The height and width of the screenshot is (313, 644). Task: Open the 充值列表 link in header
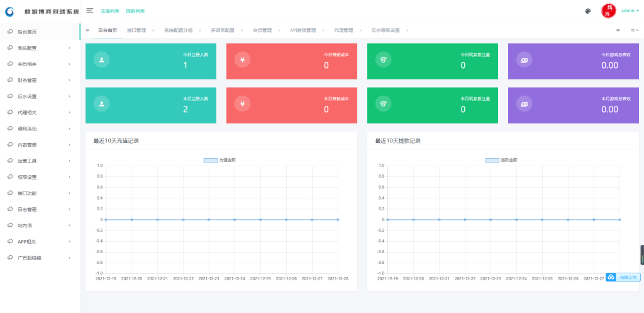coord(109,11)
